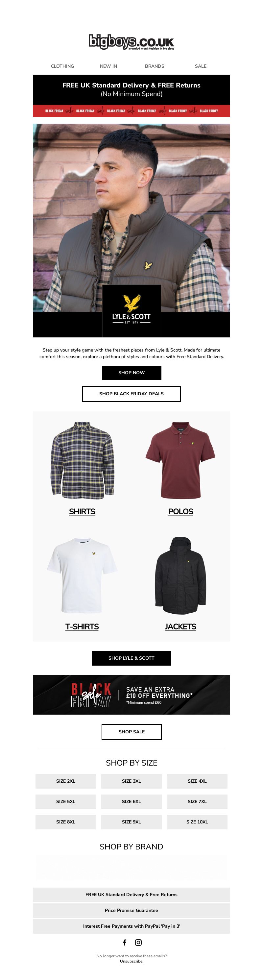Select the white T-shirt product image
This screenshot has height=980, width=263.
pyautogui.click(x=82, y=575)
